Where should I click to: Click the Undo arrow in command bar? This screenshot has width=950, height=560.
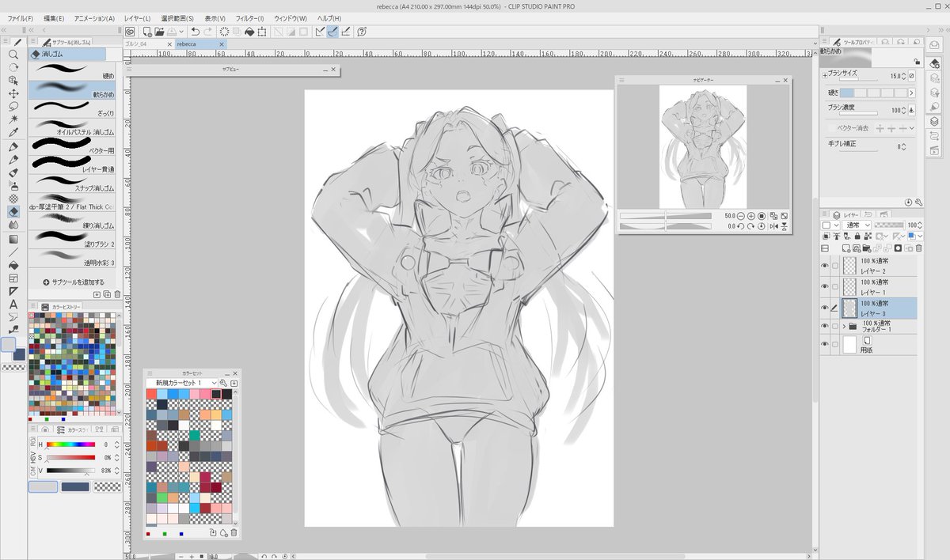[195, 31]
